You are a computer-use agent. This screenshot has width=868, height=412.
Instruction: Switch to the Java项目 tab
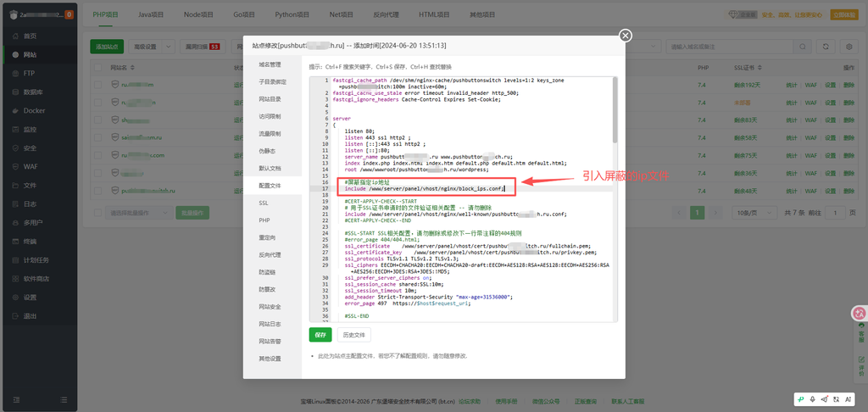151,15
